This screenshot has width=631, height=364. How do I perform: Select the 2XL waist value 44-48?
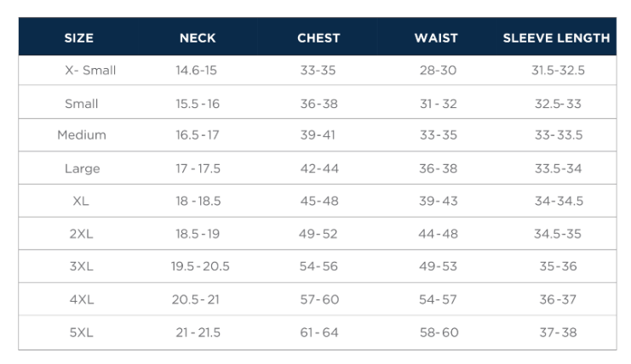click(438, 234)
